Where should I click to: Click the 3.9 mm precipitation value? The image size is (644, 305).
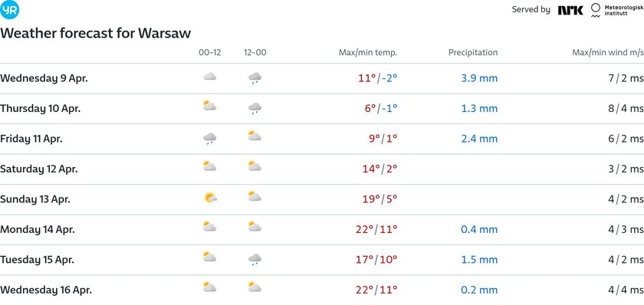pyautogui.click(x=479, y=78)
